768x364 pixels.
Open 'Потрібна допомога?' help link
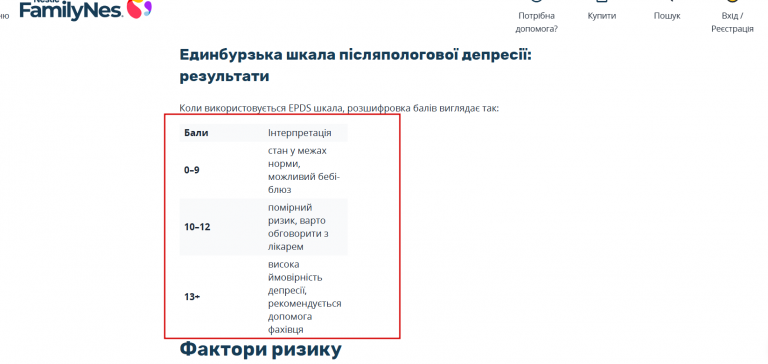point(536,22)
